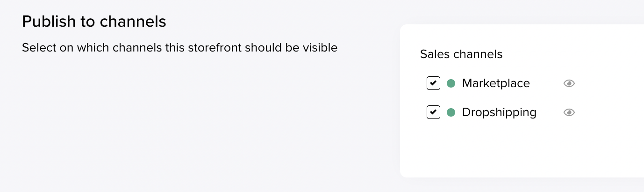Image resolution: width=644 pixels, height=192 pixels.
Task: Click the Publish to channels heading
Action: pos(94,22)
